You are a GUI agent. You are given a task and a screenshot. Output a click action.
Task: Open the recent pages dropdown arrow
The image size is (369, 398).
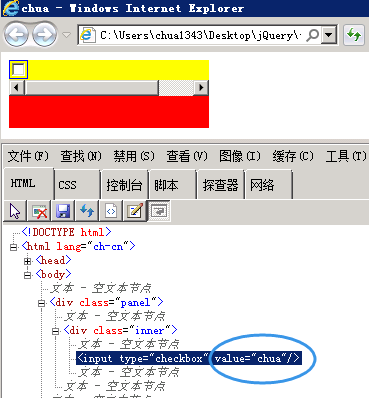67,34
